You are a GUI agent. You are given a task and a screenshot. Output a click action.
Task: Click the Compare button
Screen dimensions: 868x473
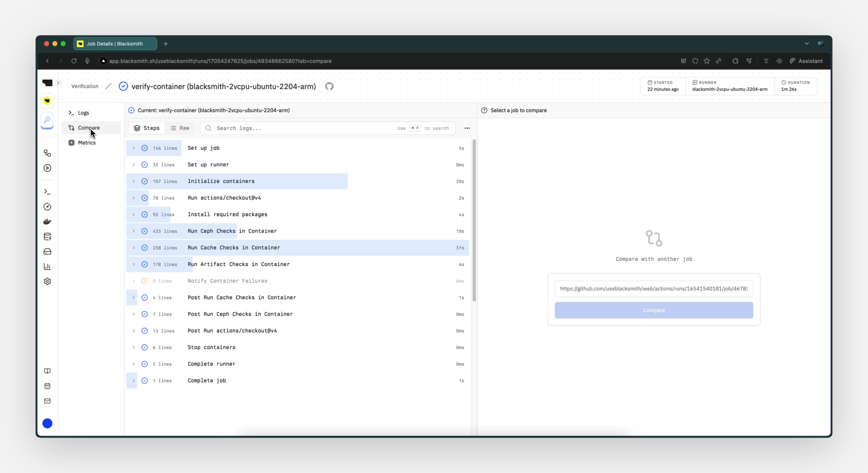654,310
